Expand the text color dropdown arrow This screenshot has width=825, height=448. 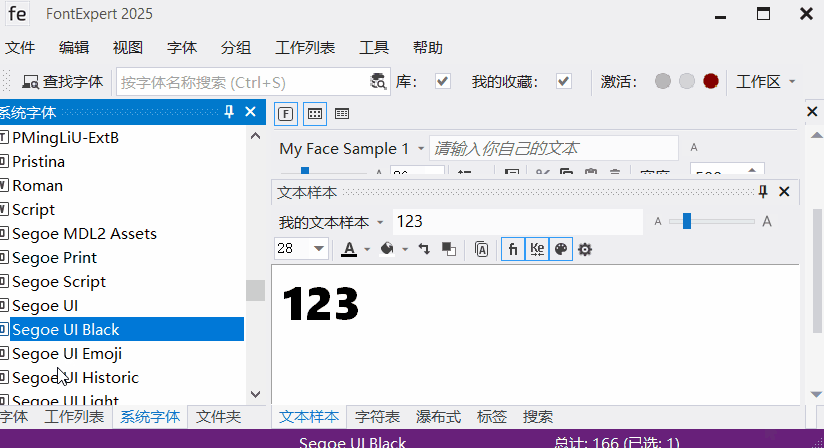pyautogui.click(x=367, y=250)
